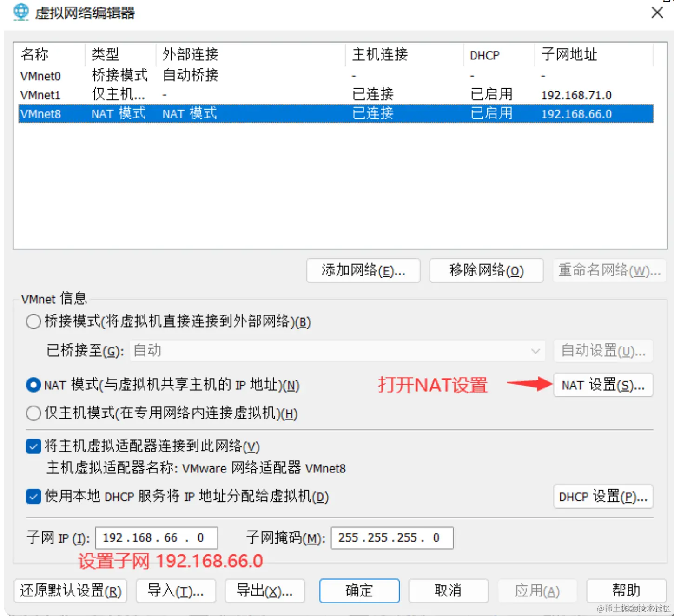674x616 pixels.
Task: Confirm with the 确定 button
Action: (x=359, y=591)
